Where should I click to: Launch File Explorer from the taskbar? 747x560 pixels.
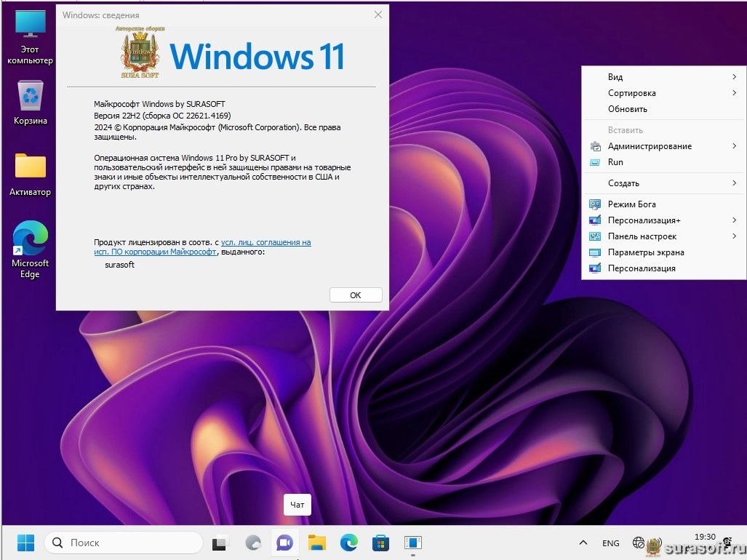click(x=316, y=543)
